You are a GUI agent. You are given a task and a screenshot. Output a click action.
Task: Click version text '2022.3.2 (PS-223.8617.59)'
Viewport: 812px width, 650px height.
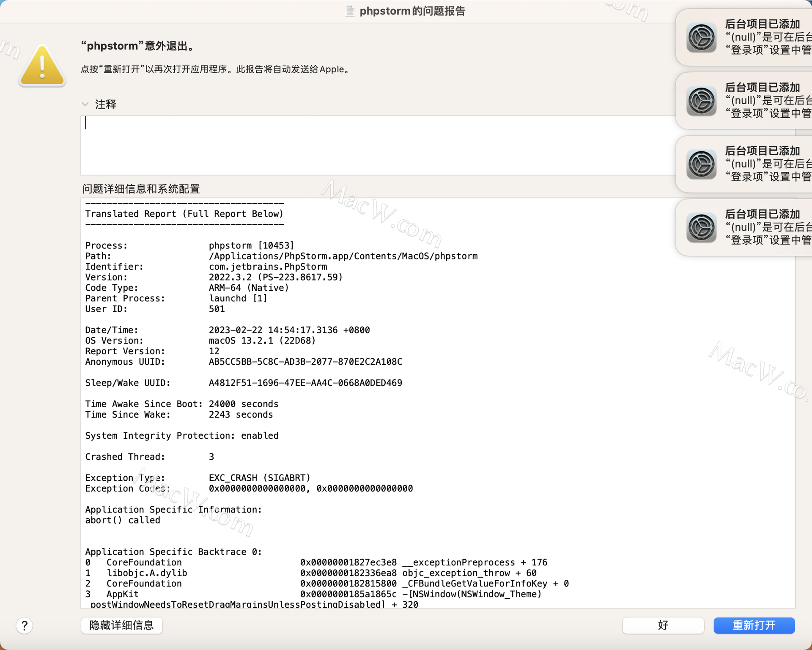click(x=276, y=278)
